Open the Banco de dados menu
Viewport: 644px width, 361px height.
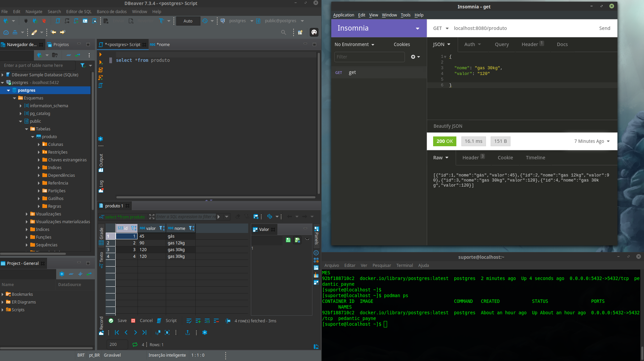(112, 11)
